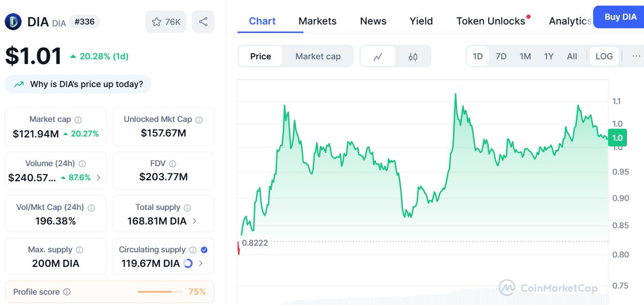Click the 0.85 price axis label
Viewport: 644px width, 305px height.
tap(620, 226)
